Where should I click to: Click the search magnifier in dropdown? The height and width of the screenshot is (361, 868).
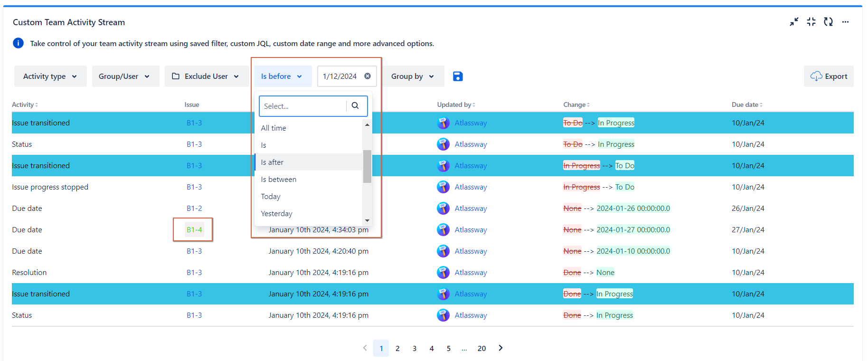click(x=355, y=106)
